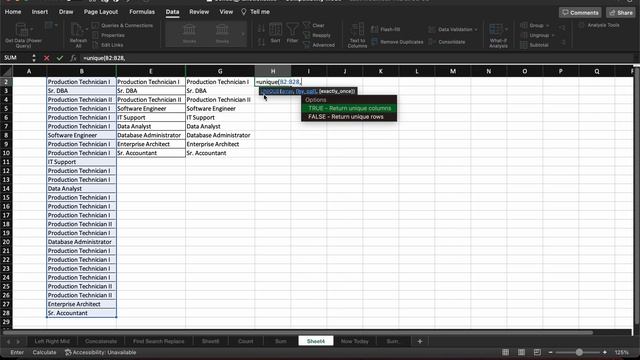Expand the Name Box dropdown arrows
This screenshot has width=640, height=360.
click(x=34, y=58)
